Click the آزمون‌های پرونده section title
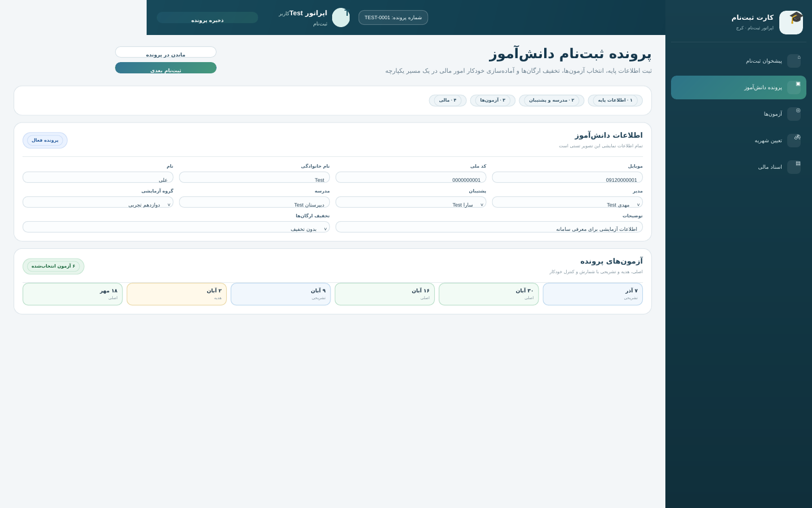The image size is (812, 508). (x=611, y=261)
